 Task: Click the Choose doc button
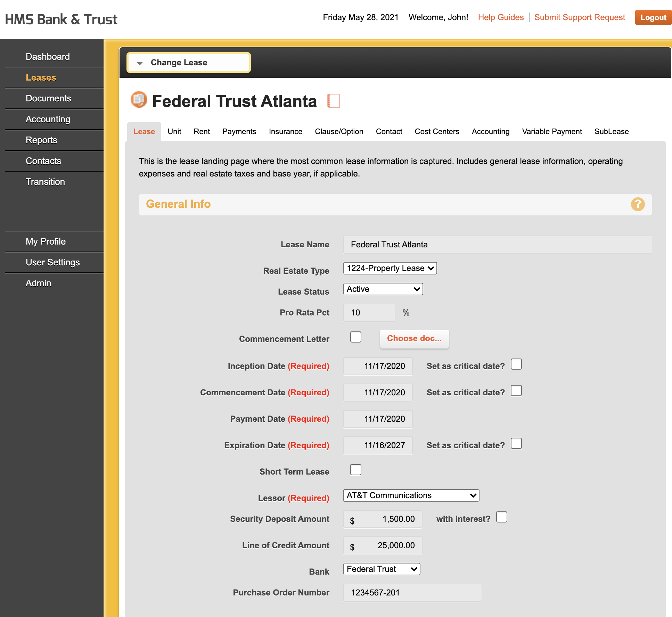414,338
